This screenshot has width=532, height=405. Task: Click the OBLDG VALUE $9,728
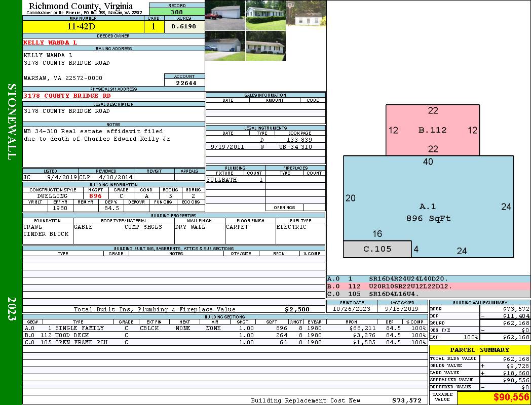point(517,366)
